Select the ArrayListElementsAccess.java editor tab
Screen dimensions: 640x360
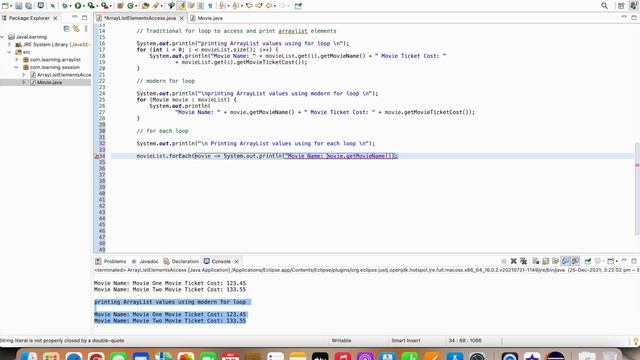pos(140,18)
